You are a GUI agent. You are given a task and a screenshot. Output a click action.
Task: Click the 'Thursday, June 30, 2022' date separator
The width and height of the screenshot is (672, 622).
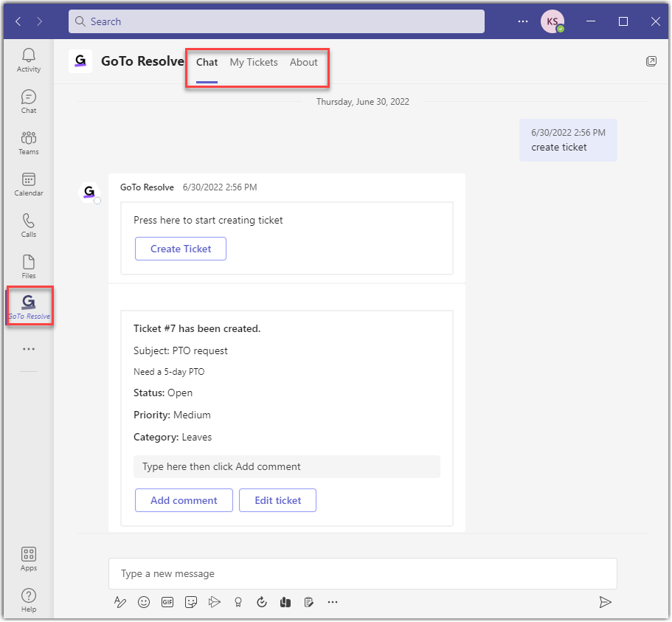(x=363, y=102)
